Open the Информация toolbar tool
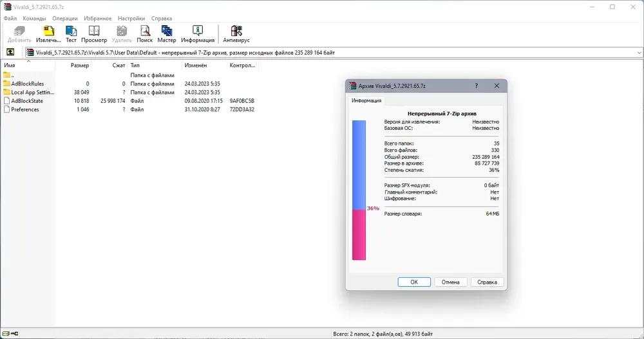Screen dimensions: 644x339 198,34
